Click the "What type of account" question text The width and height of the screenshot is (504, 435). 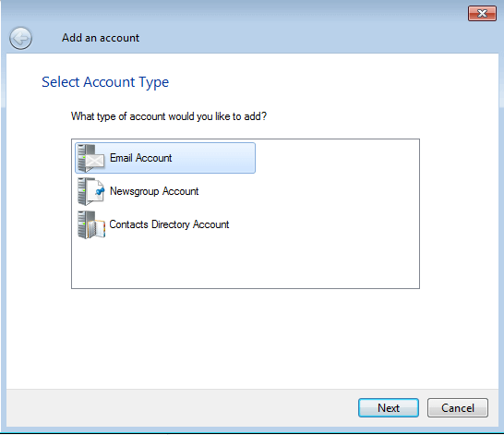pos(169,116)
